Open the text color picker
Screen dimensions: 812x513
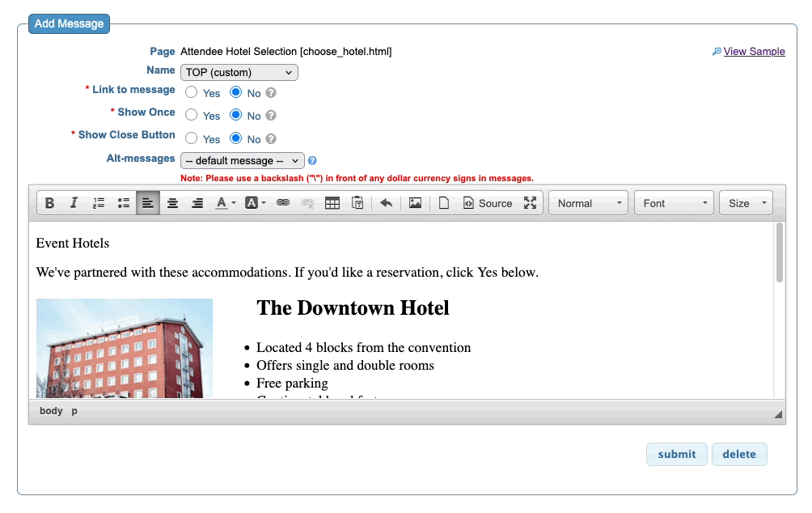click(226, 203)
